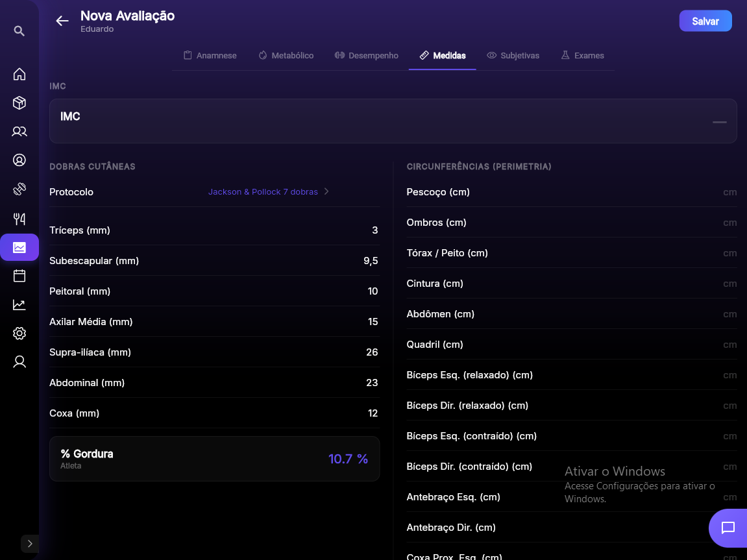Screen dimensions: 747x560
Task: Switch to the Subjetivas tab
Action: (513, 55)
